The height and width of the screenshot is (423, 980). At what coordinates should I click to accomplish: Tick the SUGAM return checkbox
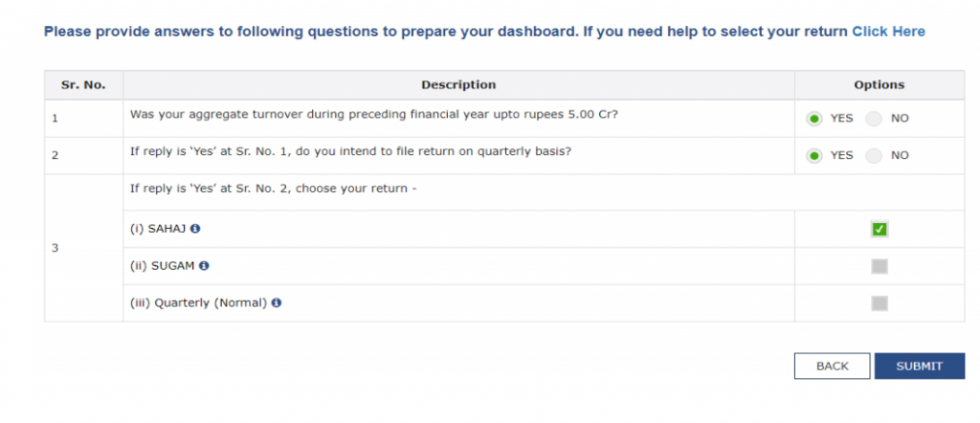[x=880, y=267]
